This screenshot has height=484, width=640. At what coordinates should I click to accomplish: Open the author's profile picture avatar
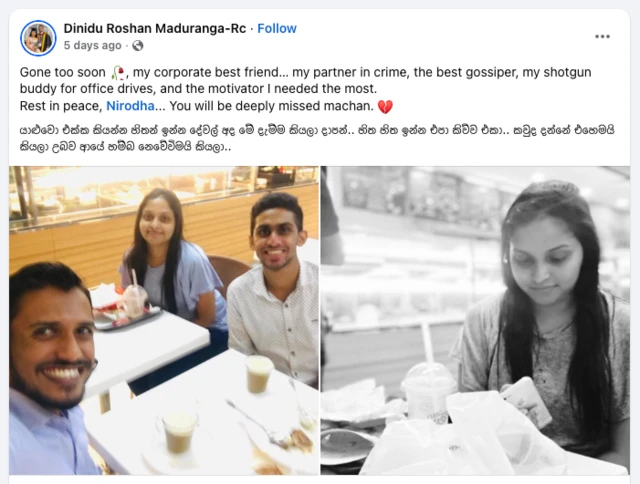tap(38, 37)
